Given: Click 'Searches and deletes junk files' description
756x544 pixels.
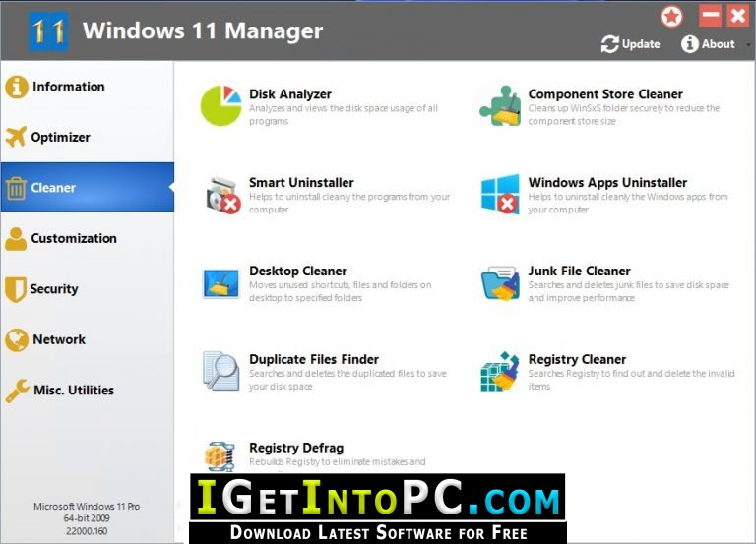Looking at the screenshot, I should pyautogui.click(x=628, y=291).
